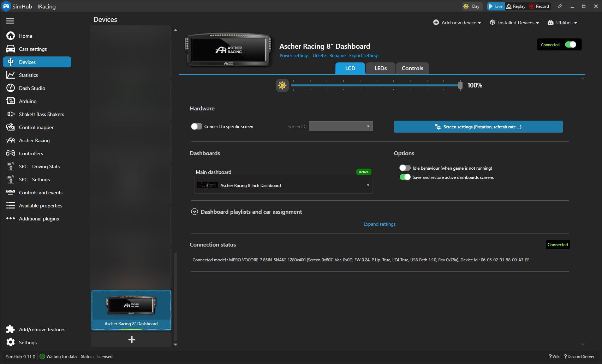
Task: Toggle Day mode button
Action: (472, 6)
